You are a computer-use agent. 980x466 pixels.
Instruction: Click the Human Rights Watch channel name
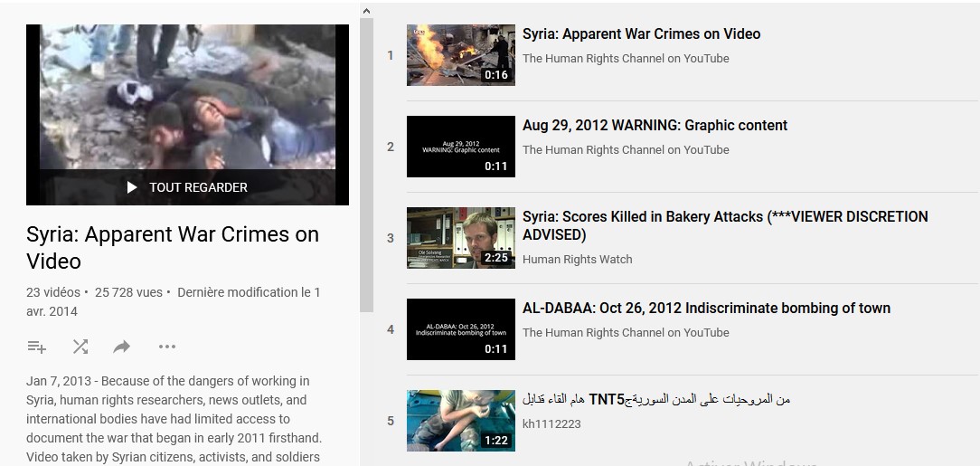(577, 260)
